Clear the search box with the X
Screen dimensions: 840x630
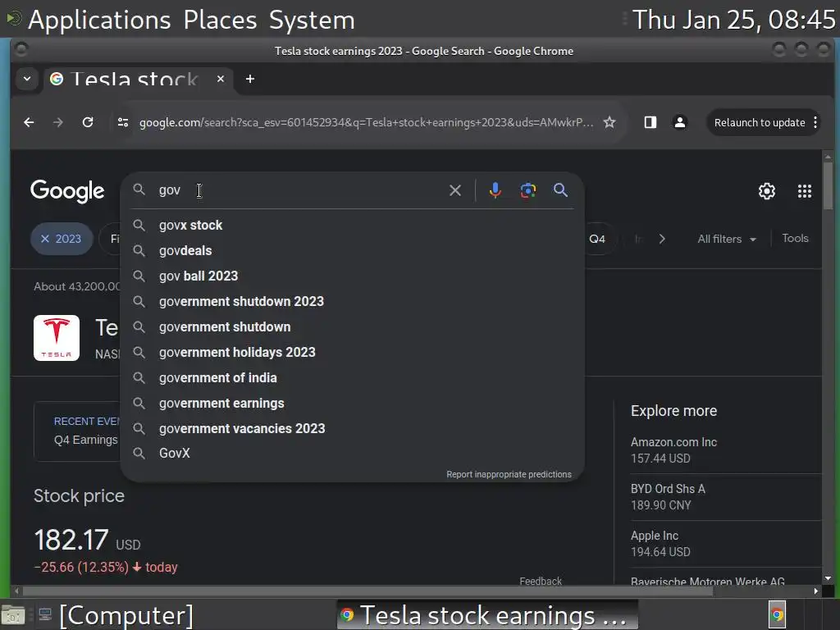pos(454,190)
